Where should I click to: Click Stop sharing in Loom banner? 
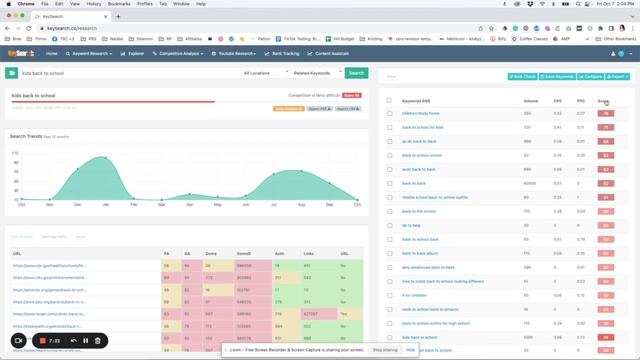[x=385, y=350]
